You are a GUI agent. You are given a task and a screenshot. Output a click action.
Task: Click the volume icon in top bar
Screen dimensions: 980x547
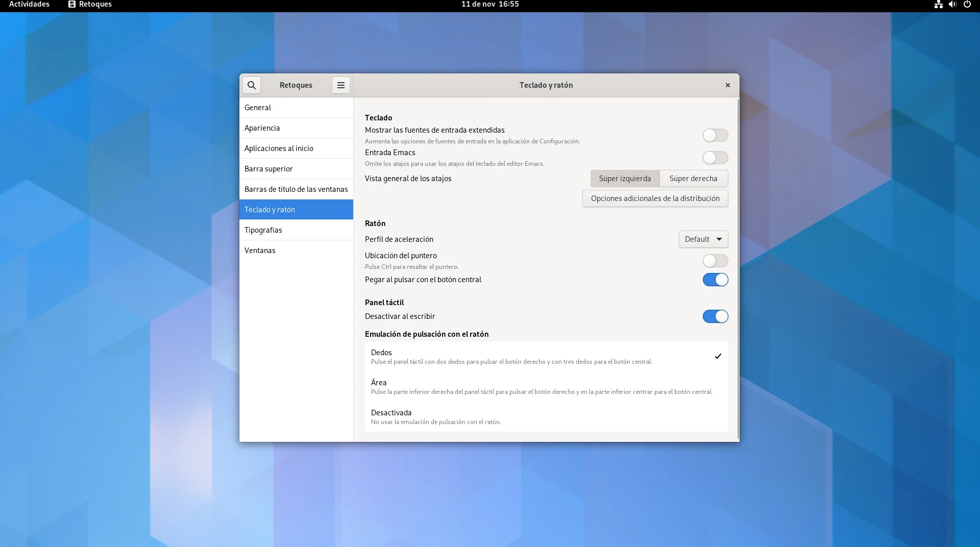[952, 5]
